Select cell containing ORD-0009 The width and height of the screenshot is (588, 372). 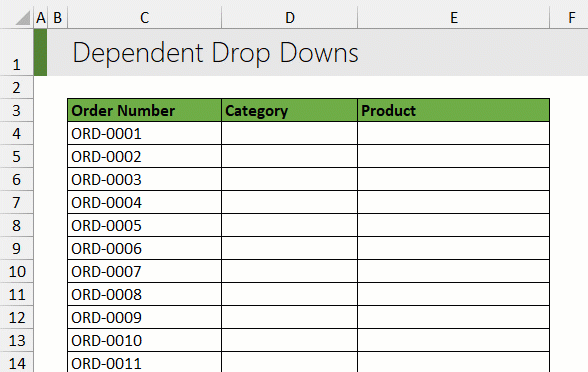[x=144, y=318]
